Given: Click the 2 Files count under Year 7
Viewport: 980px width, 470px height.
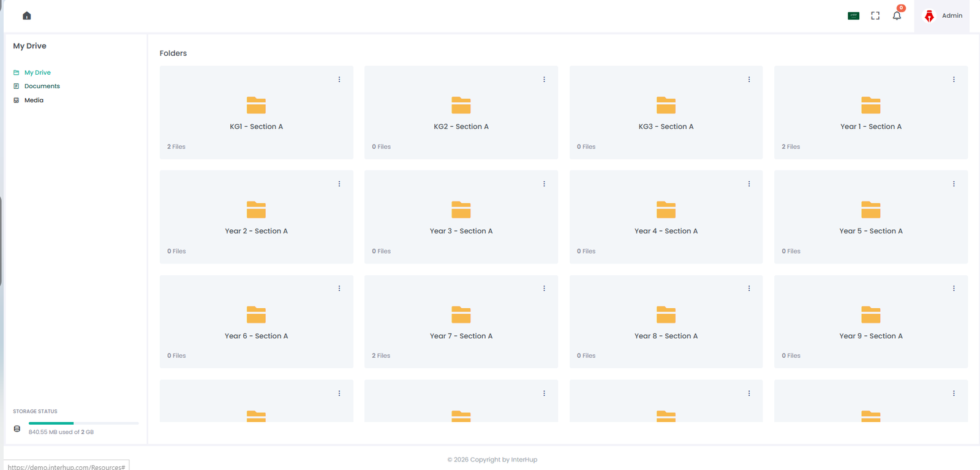Looking at the screenshot, I should [381, 356].
